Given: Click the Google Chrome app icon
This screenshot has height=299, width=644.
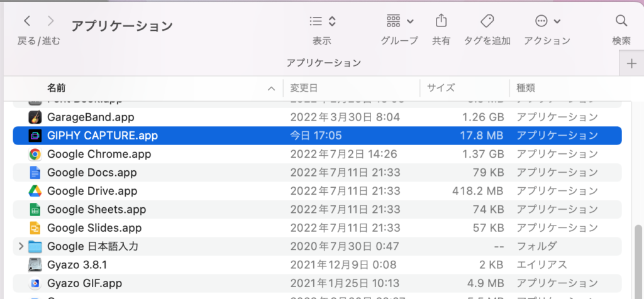Looking at the screenshot, I should coord(35,154).
